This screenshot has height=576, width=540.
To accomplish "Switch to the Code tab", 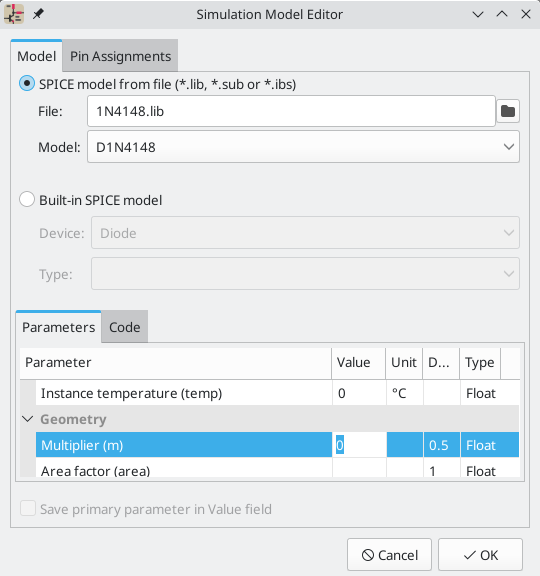I will pyautogui.click(x=125, y=327).
